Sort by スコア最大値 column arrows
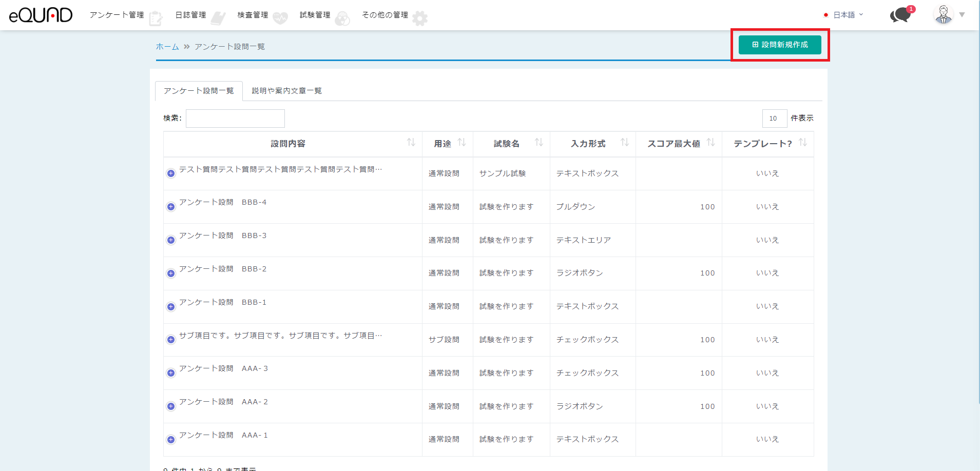The width and height of the screenshot is (980, 471). (710, 143)
